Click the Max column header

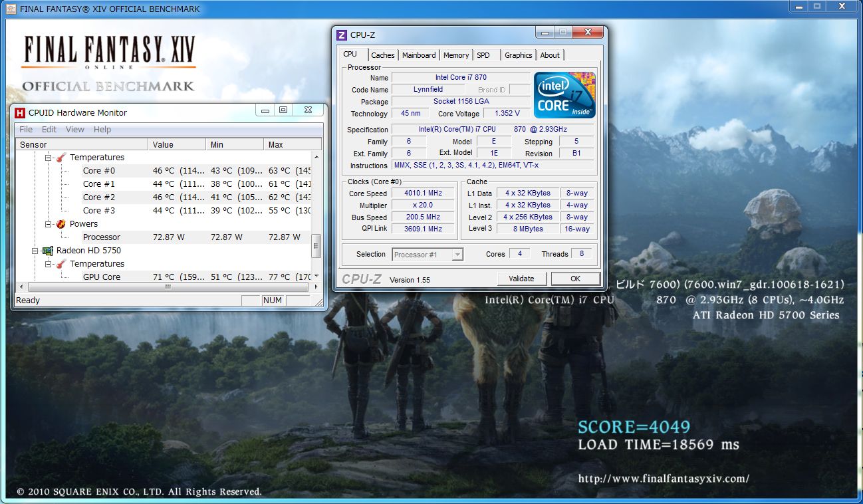(x=293, y=144)
